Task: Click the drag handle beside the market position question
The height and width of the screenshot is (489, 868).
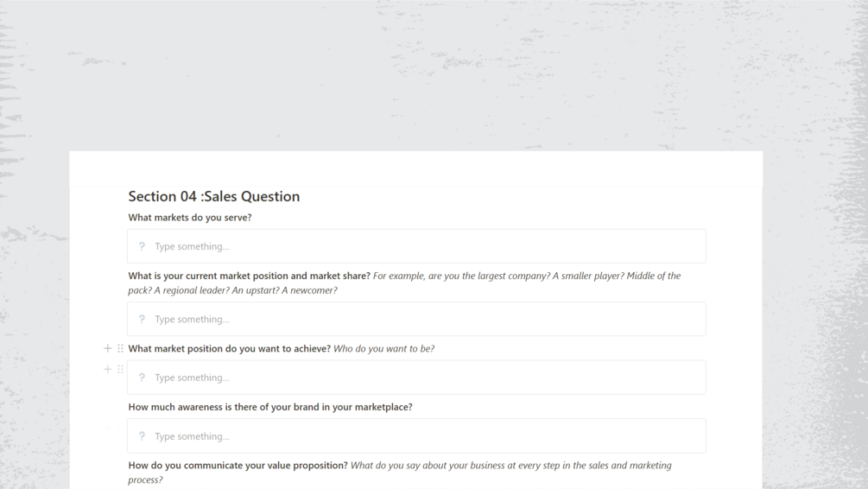Action: click(x=121, y=348)
